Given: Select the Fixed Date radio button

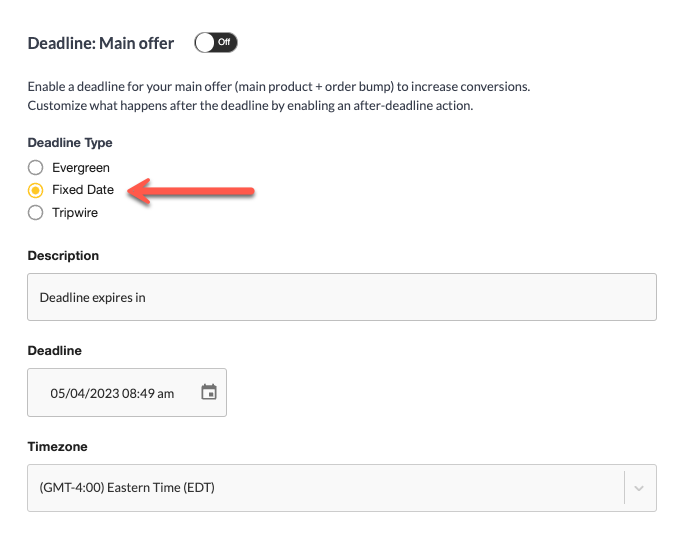Looking at the screenshot, I should (35, 190).
